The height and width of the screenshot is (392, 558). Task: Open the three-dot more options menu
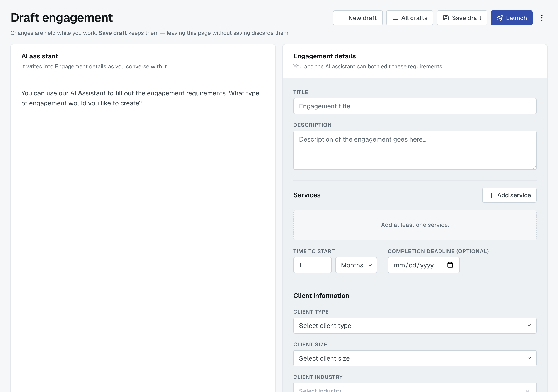tap(542, 18)
